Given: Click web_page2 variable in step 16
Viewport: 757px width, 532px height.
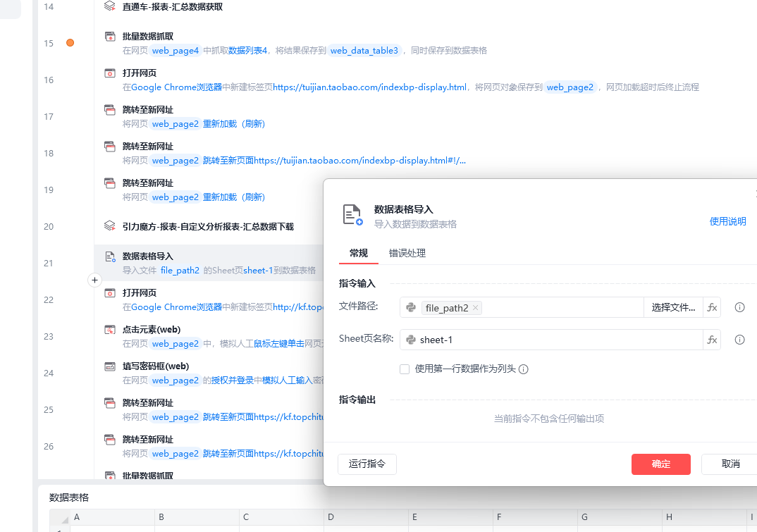Looking at the screenshot, I should pyautogui.click(x=570, y=87).
